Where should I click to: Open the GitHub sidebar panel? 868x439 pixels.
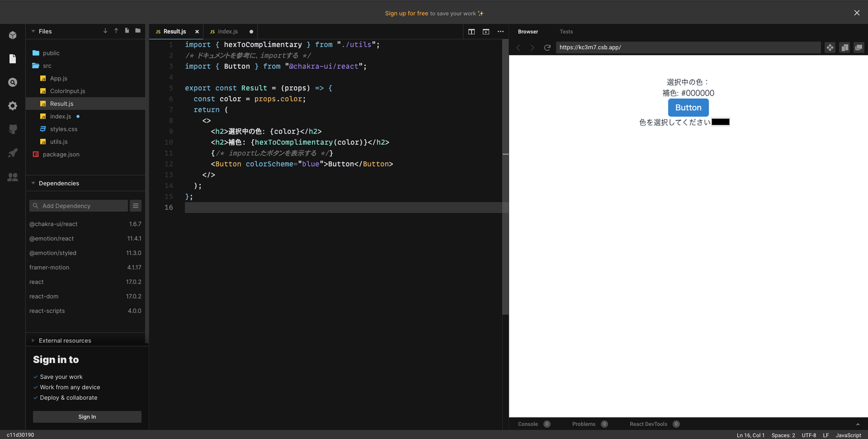click(12, 129)
